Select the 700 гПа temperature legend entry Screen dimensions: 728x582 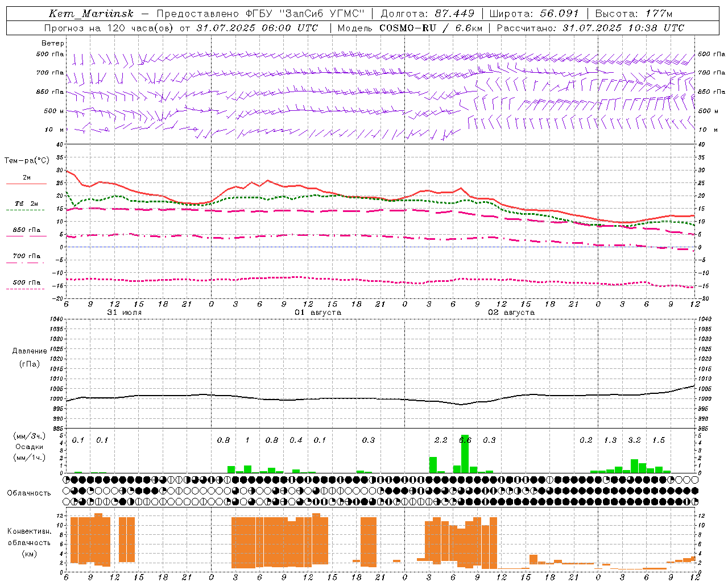(x=27, y=256)
